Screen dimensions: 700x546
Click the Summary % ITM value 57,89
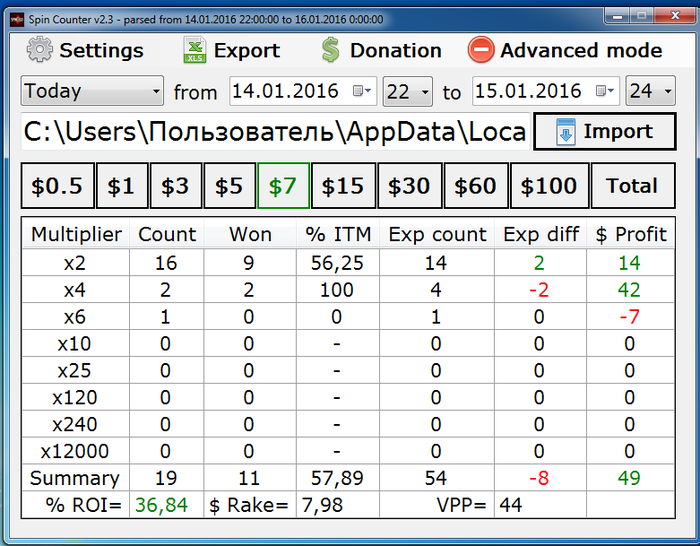pos(338,478)
